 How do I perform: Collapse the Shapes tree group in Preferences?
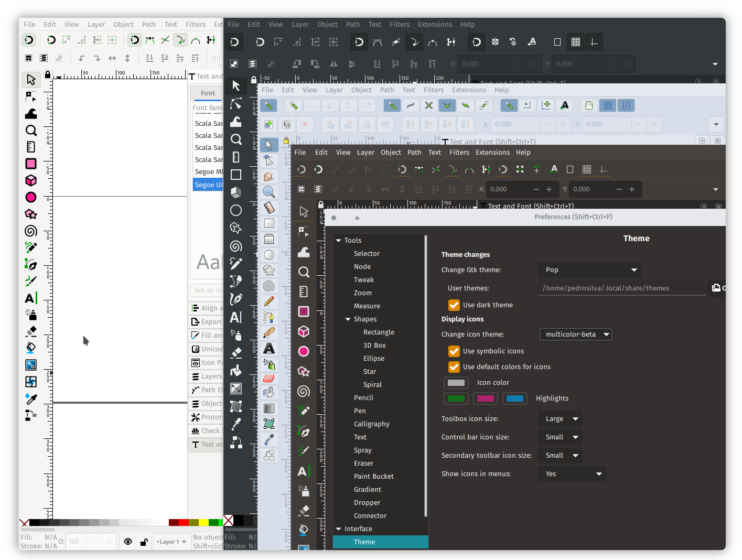click(x=348, y=319)
